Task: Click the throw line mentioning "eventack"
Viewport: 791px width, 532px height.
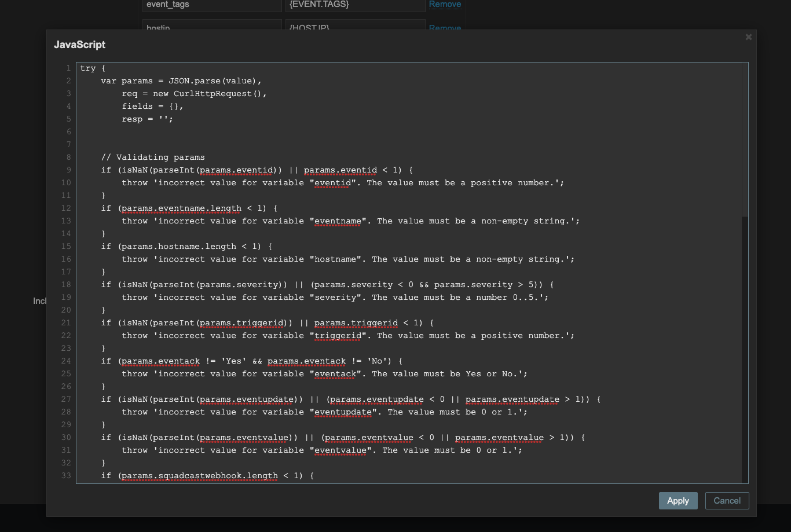Action: coord(324,374)
